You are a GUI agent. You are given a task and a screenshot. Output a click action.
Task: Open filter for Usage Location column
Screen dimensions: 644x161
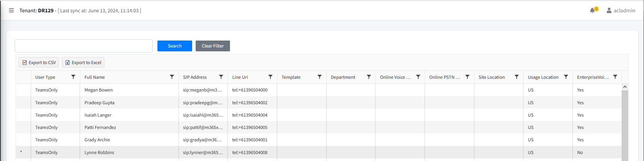(566, 77)
